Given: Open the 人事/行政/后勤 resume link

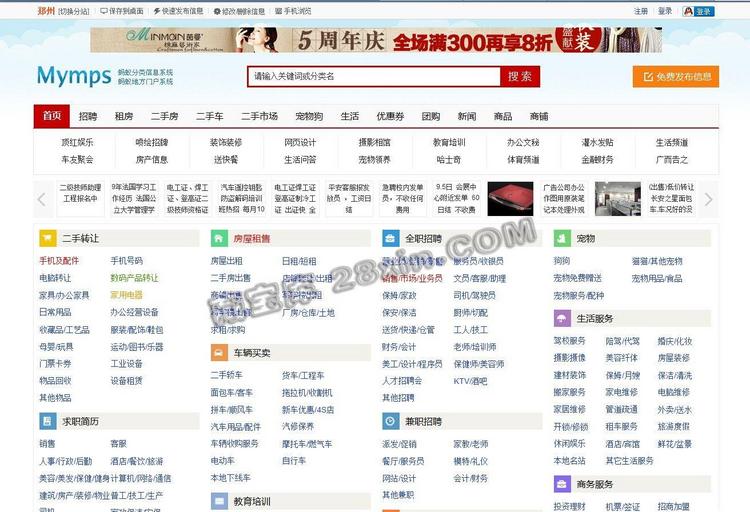Looking at the screenshot, I should click(66, 461).
